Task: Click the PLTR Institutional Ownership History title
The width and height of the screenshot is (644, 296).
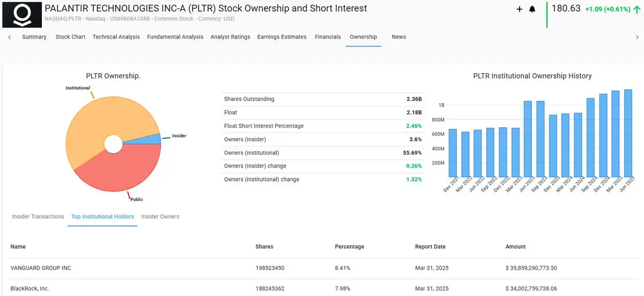Action: point(532,76)
